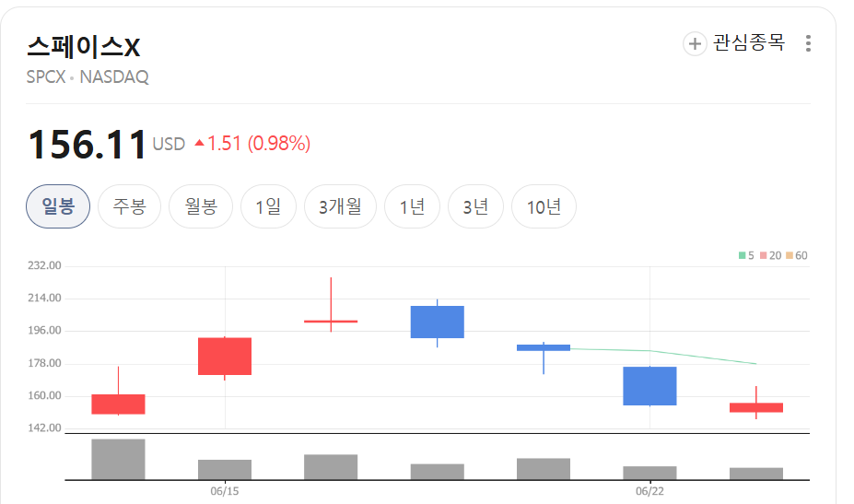
Task: Switch to the 월봉 monthly candle tab
Action: click(201, 206)
